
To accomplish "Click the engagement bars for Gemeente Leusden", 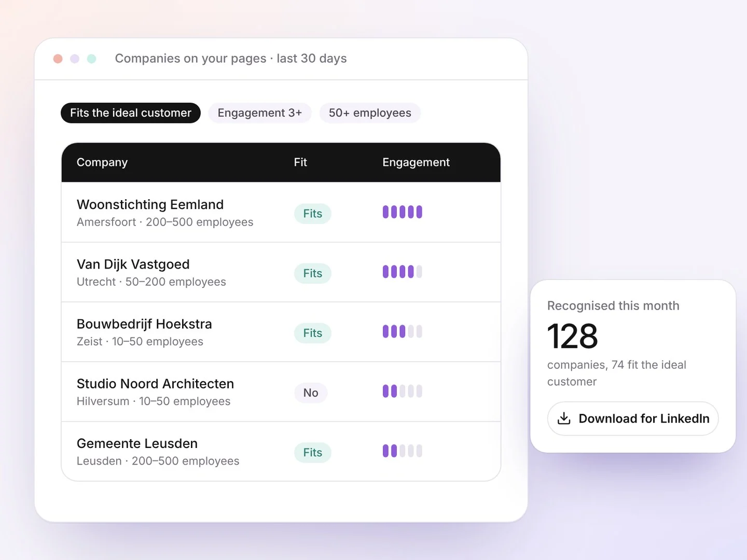I will click(x=403, y=451).
